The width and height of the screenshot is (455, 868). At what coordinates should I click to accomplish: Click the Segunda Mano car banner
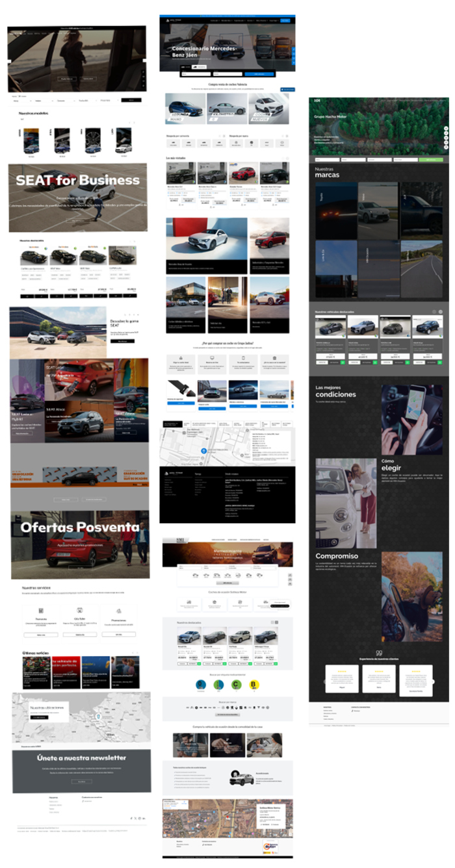click(185, 108)
